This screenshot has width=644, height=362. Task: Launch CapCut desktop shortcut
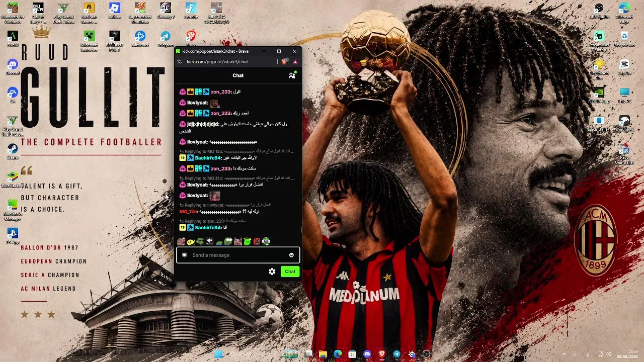pos(624,67)
